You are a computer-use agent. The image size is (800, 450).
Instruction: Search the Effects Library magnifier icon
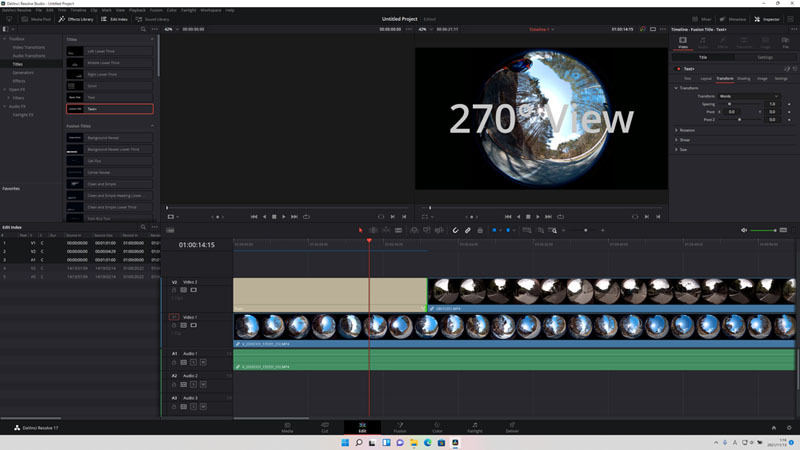click(143, 30)
